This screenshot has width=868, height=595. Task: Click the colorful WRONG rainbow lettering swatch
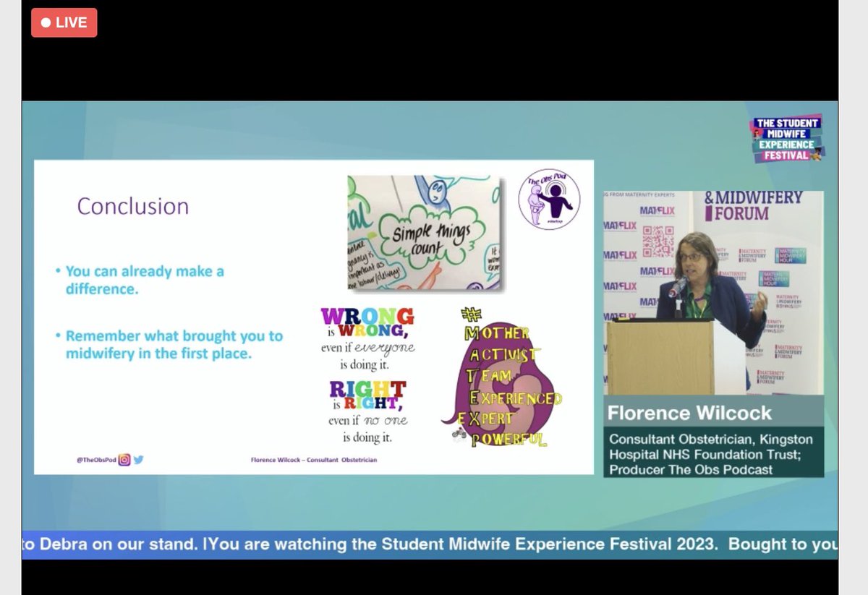365,314
